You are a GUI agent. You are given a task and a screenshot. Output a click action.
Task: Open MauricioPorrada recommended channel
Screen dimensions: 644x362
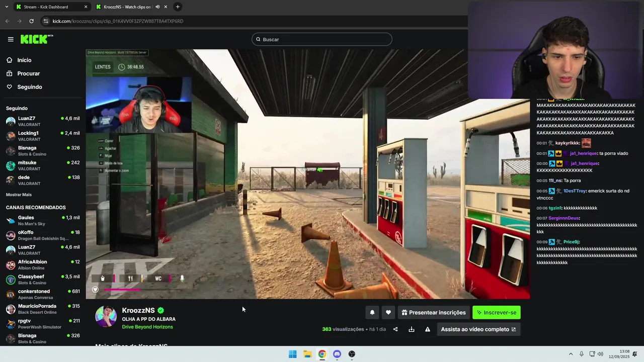point(43,309)
